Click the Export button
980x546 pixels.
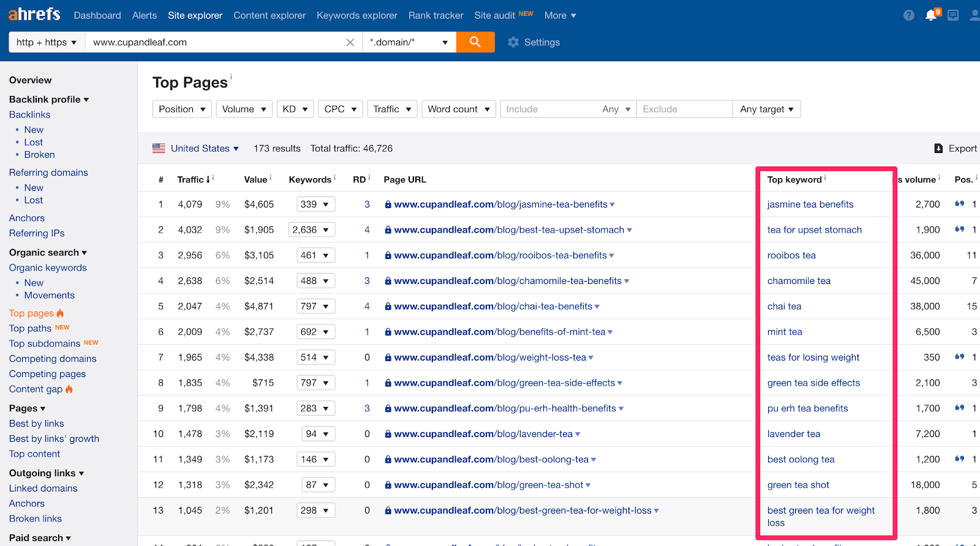956,148
